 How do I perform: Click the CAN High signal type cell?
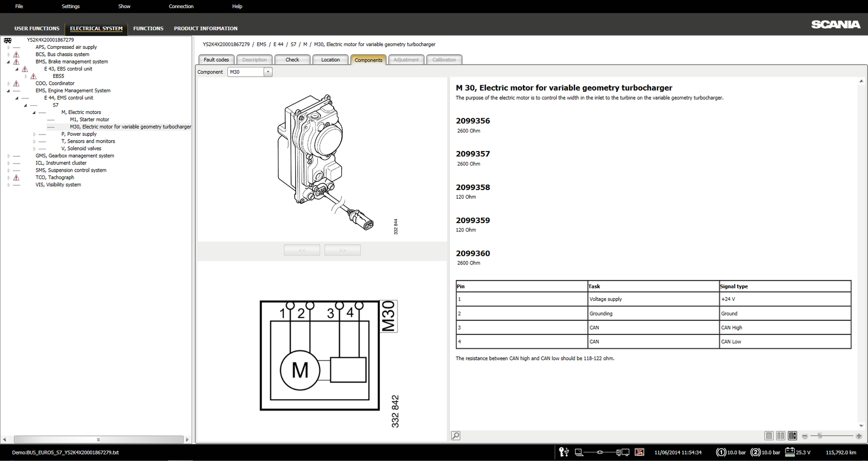point(785,327)
